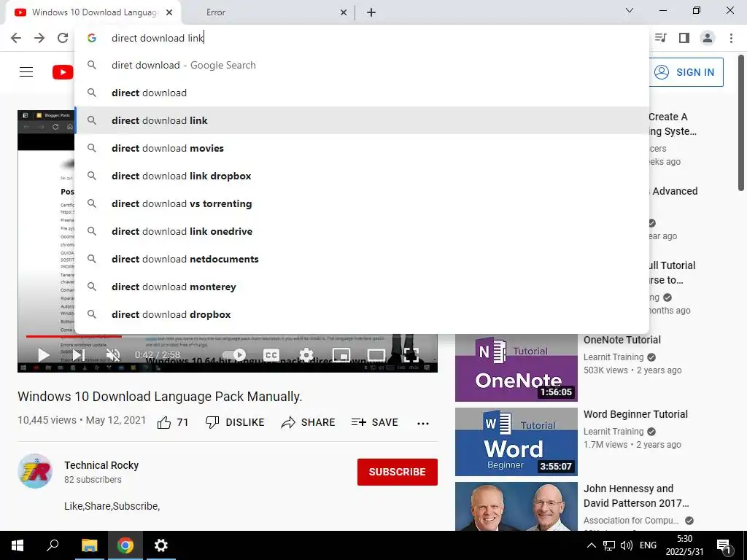Image resolution: width=747 pixels, height=560 pixels.
Task: Select suggestion 'direct download netdocuments'
Action: click(x=362, y=259)
